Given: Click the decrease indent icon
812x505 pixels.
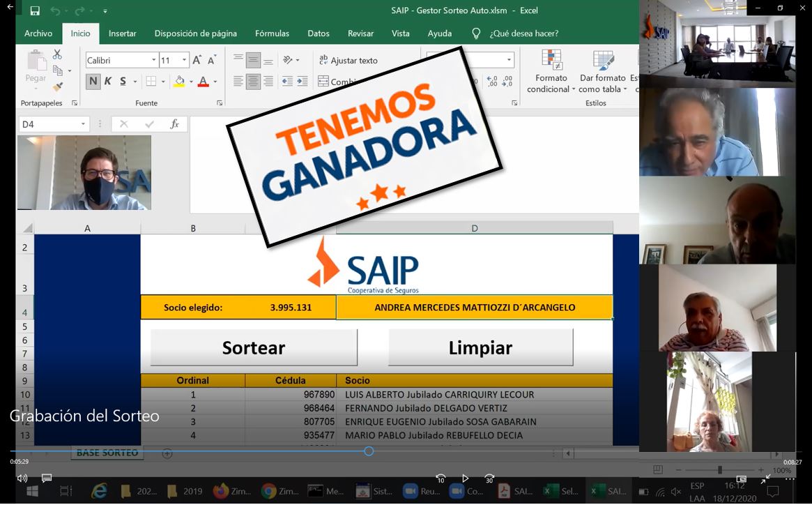Looking at the screenshot, I should 287,82.
